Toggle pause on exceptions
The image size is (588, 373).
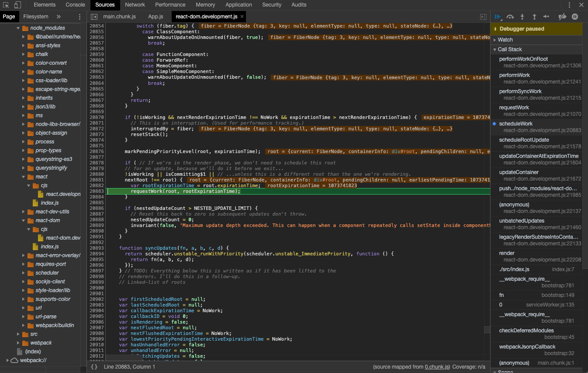click(x=575, y=17)
